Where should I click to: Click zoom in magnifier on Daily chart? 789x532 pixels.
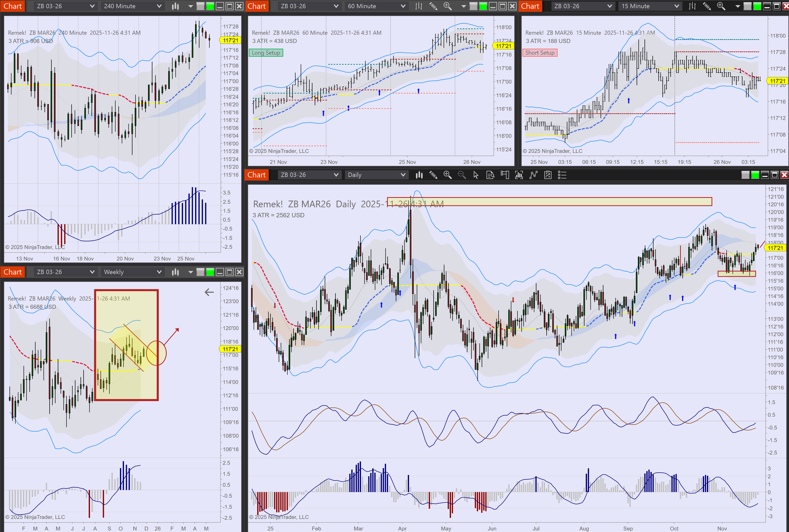click(x=447, y=175)
